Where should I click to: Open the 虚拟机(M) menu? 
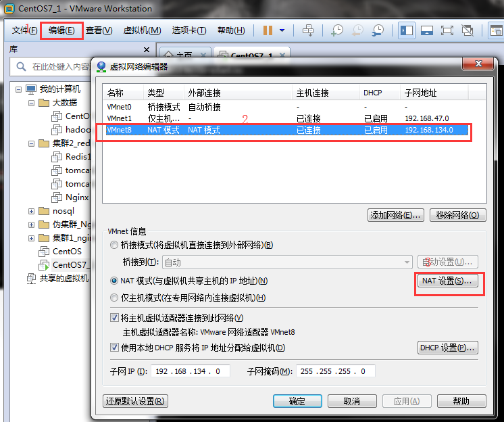pos(142,30)
